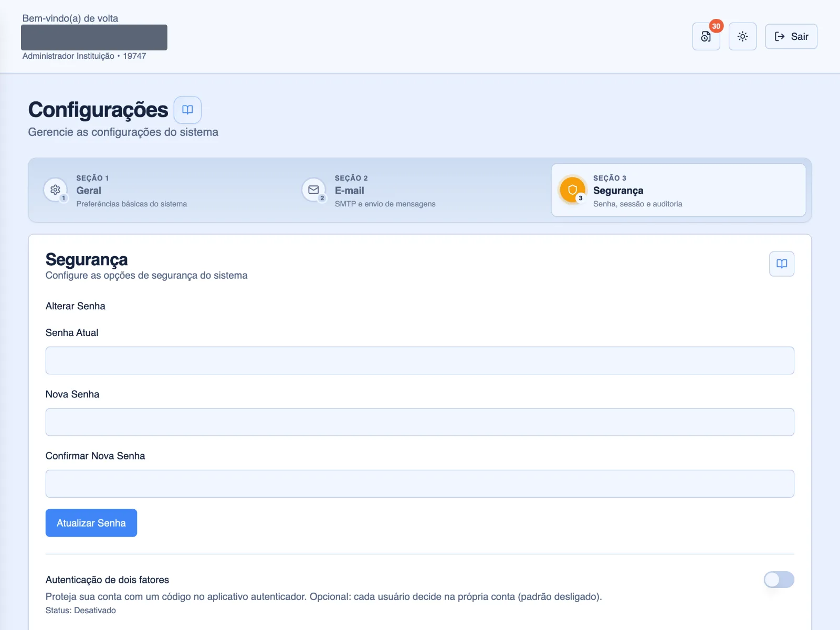Click 'Bem-vindo(a) de volta' greeting text

pos(70,18)
